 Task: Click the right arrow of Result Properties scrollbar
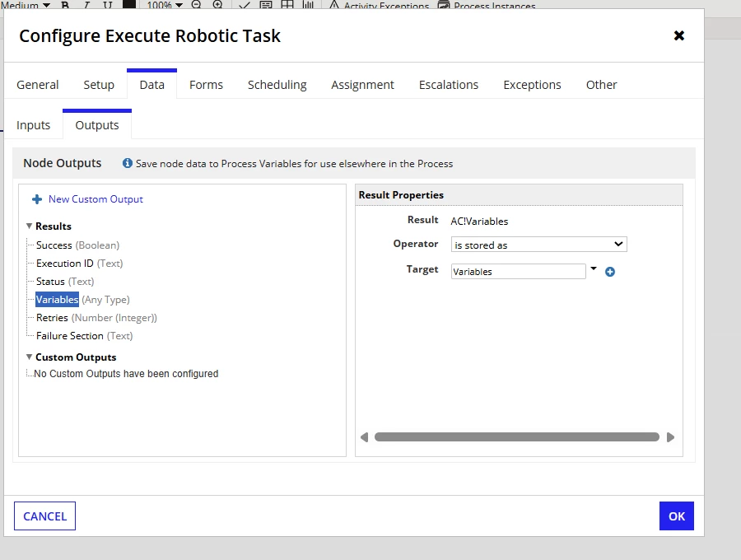tap(670, 437)
